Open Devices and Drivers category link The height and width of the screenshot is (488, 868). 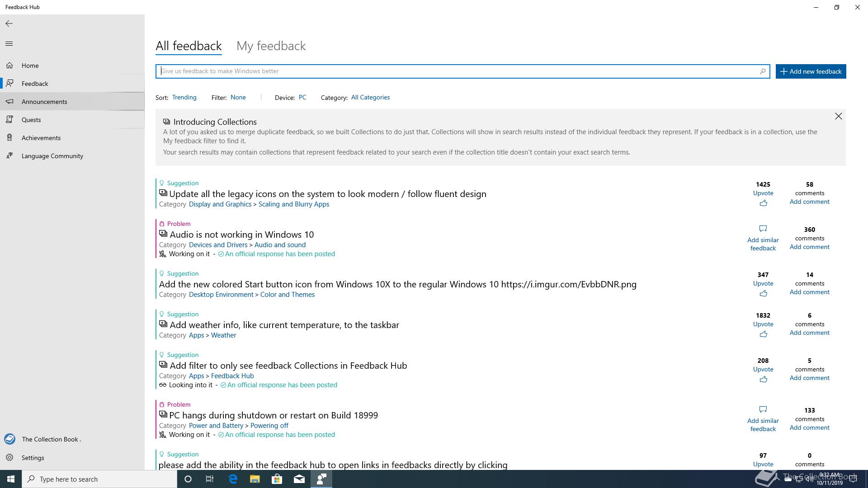point(218,245)
